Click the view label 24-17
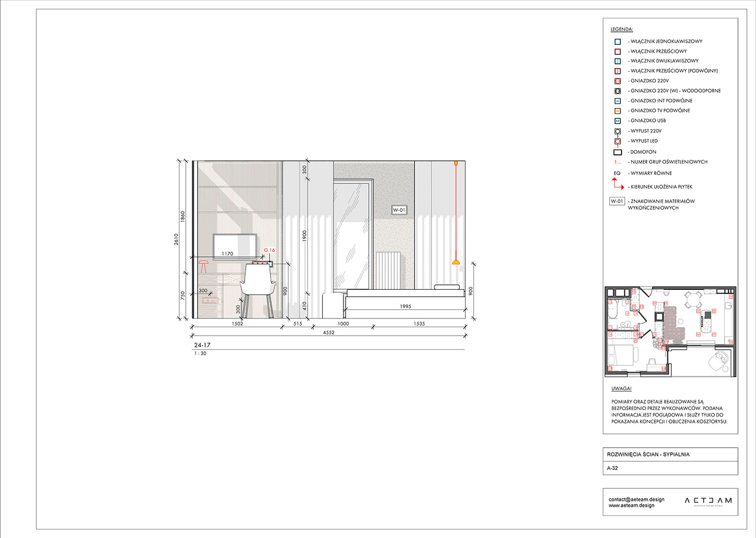Screen dimensions: 756x538 [202, 345]
